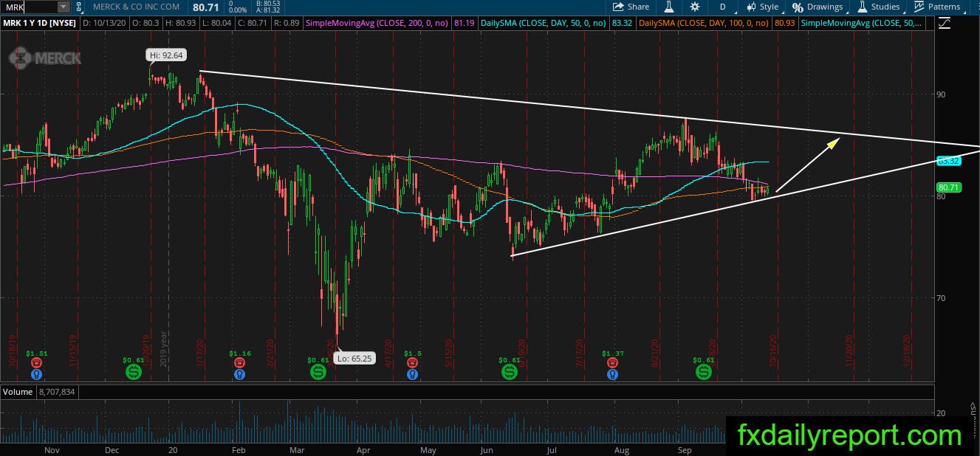
Task: Click the blue lightbulb icon under $1.37
Action: (612, 374)
